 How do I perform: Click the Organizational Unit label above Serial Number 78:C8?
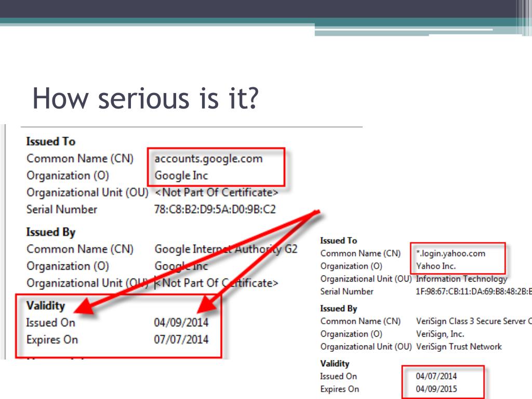[x=87, y=193]
